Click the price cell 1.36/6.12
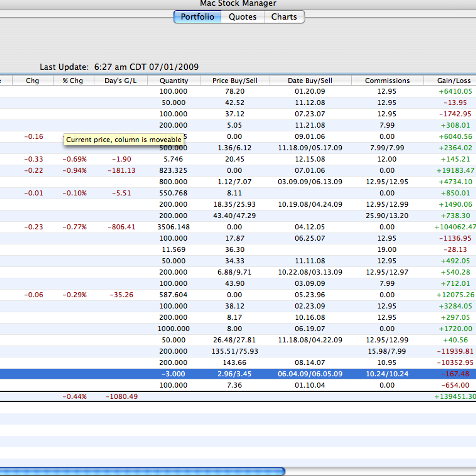476x476 pixels. pyautogui.click(x=235, y=148)
